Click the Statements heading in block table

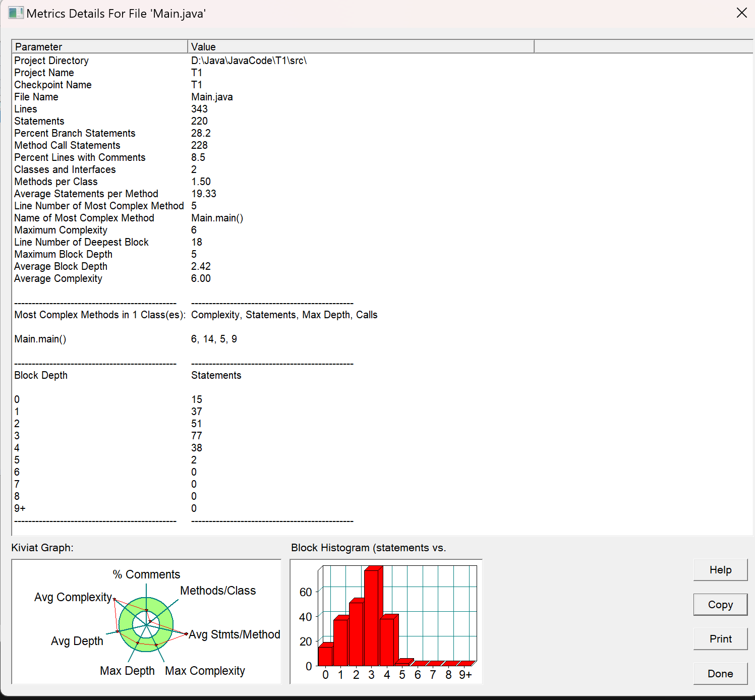pyautogui.click(x=216, y=375)
